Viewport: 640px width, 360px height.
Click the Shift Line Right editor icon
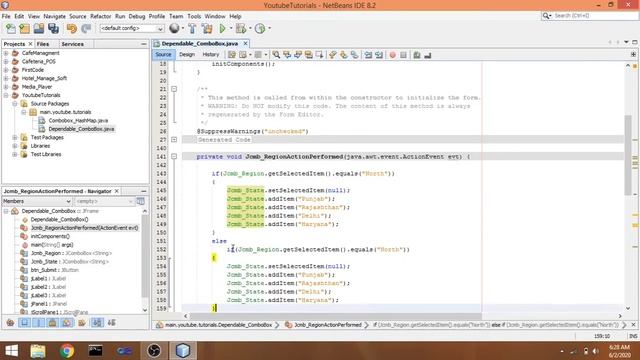379,55
